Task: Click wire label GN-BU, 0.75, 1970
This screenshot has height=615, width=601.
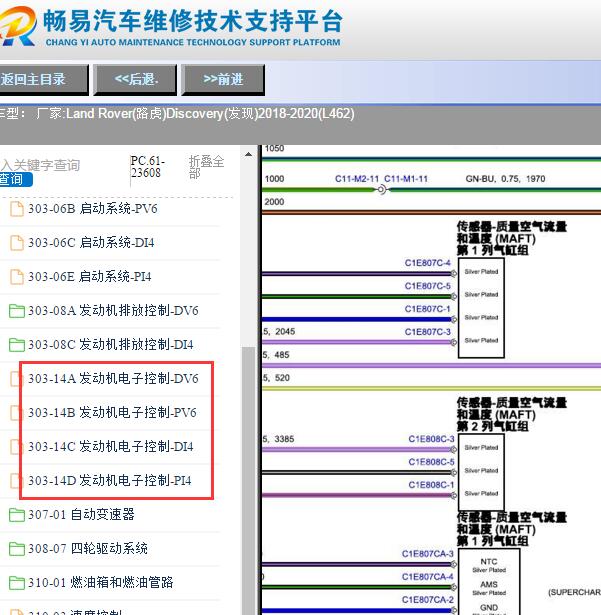Action: point(505,179)
